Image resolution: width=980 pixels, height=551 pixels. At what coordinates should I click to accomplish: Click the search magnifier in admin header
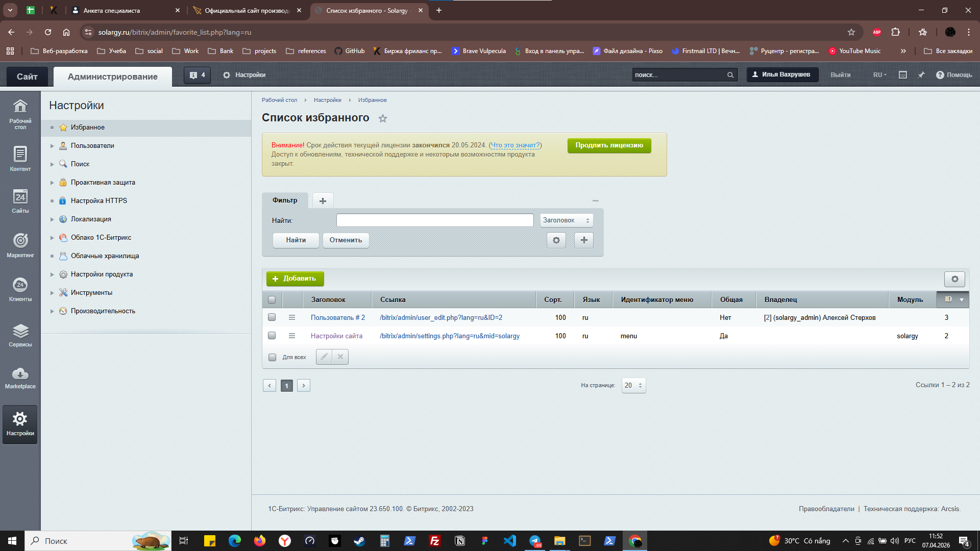(x=730, y=75)
